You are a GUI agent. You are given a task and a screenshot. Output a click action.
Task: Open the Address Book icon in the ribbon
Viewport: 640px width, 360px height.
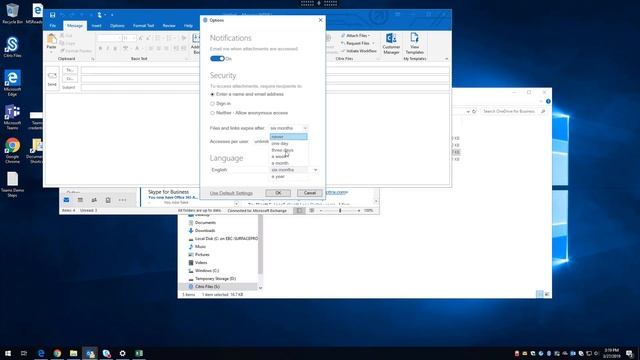pos(196,44)
